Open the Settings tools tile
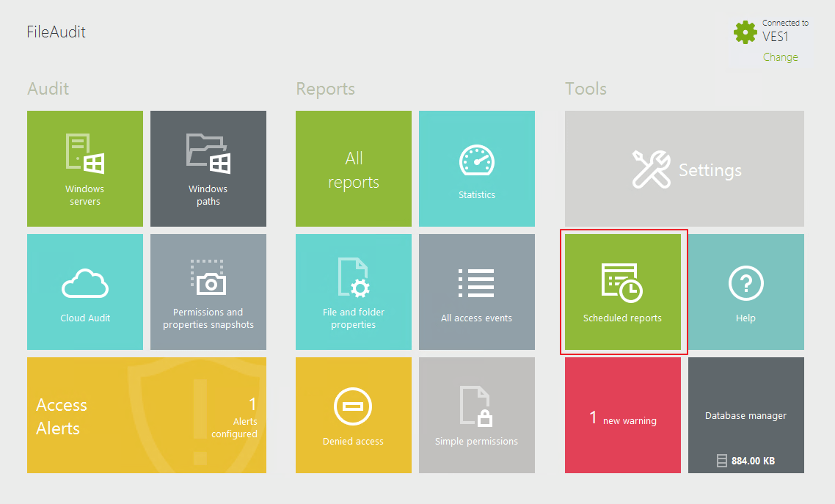 click(685, 169)
